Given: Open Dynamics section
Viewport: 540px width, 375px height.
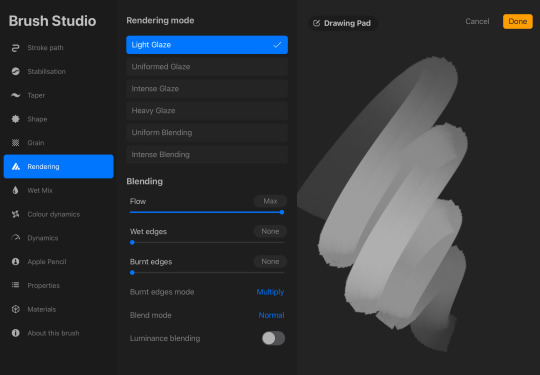Looking at the screenshot, I should [59, 238].
